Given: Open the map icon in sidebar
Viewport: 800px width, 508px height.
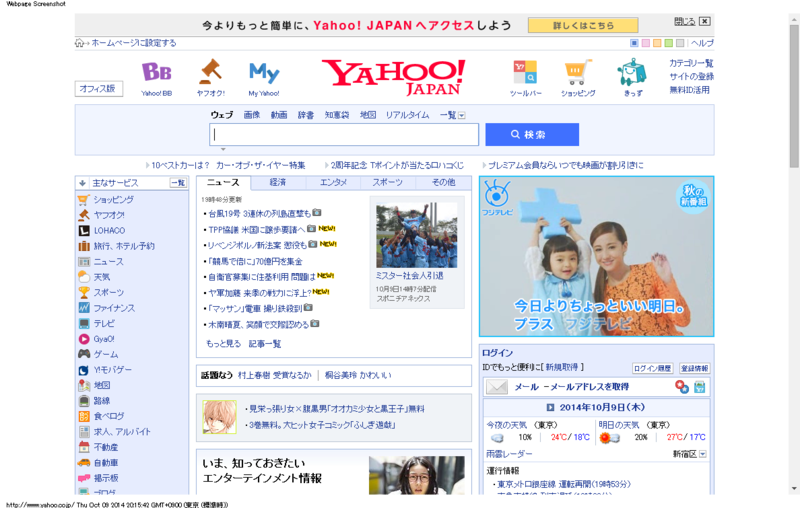Looking at the screenshot, I should [x=84, y=385].
